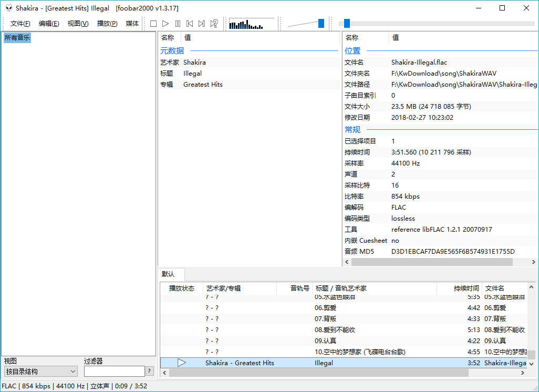Click the 修改日期 2018-02-27 value
Screen dimensions: 539x392
pyautogui.click(x=422, y=117)
